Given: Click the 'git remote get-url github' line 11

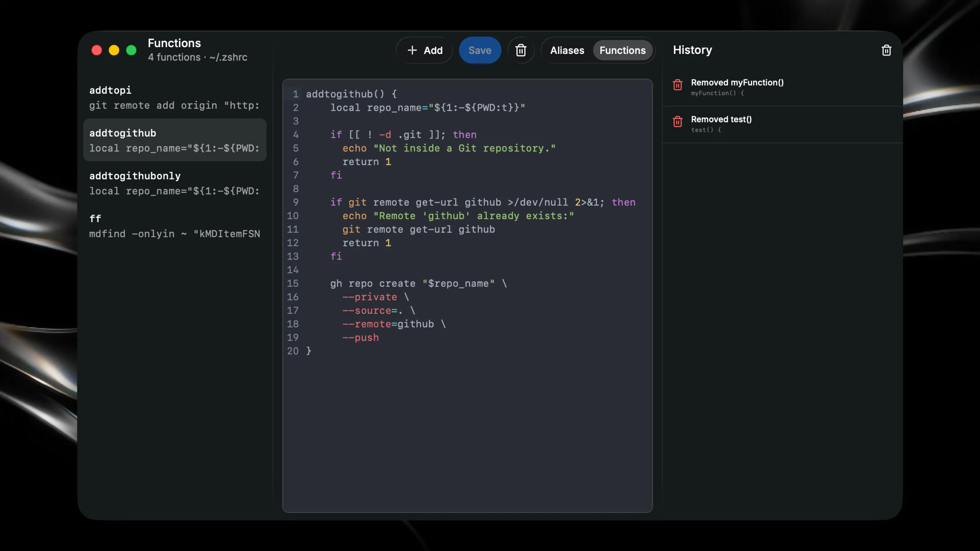Looking at the screenshot, I should [418, 229].
